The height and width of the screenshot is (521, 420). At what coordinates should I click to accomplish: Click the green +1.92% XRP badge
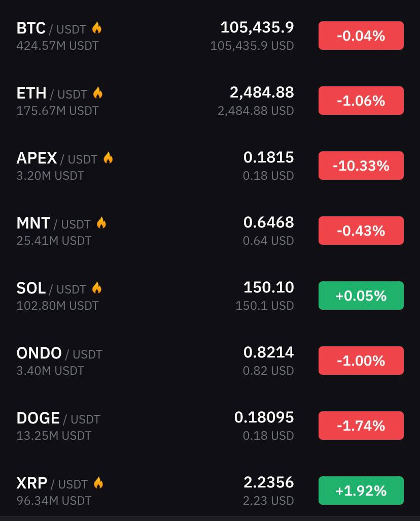pyautogui.click(x=361, y=491)
